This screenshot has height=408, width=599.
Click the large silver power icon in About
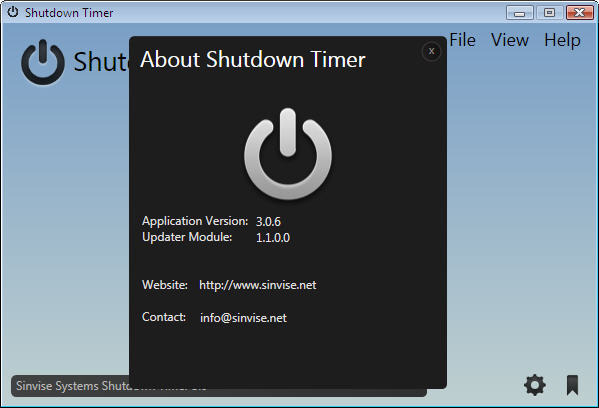(x=288, y=154)
